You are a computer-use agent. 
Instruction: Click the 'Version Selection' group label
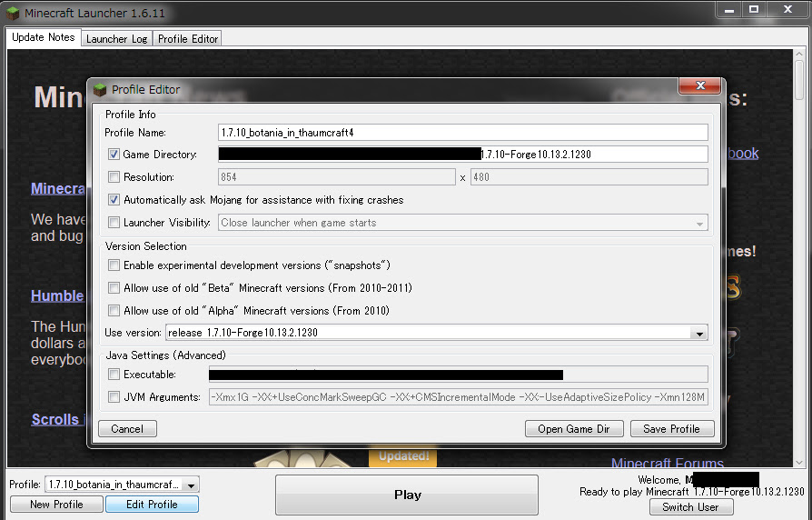coord(146,246)
